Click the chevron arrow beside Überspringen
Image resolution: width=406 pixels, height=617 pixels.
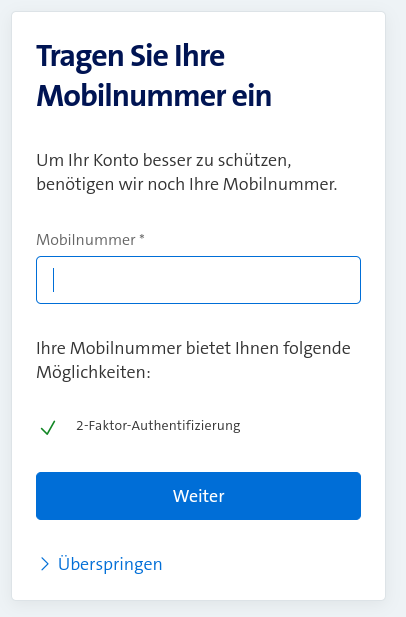coord(45,564)
